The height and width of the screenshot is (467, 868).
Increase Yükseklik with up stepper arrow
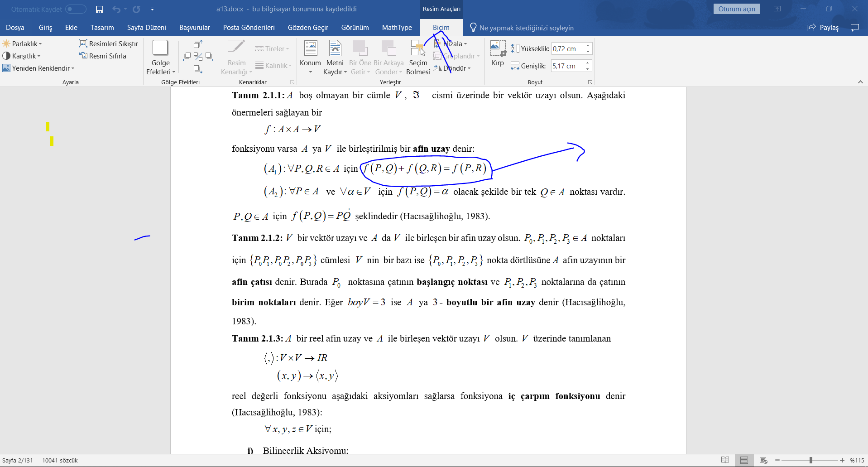point(588,46)
